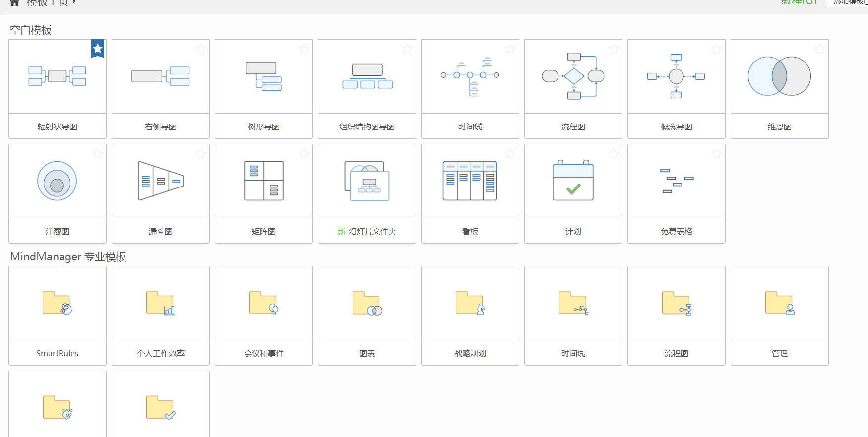Viewport: 868px width, 437px height.
Task: Open the Personal Productivity (个人工作效率) folder icon
Action: [x=161, y=303]
